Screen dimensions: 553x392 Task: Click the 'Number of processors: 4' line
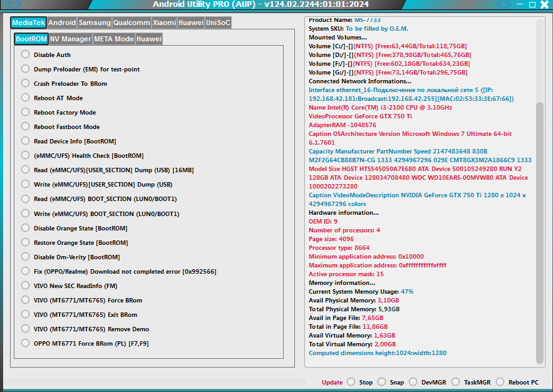tap(344, 230)
